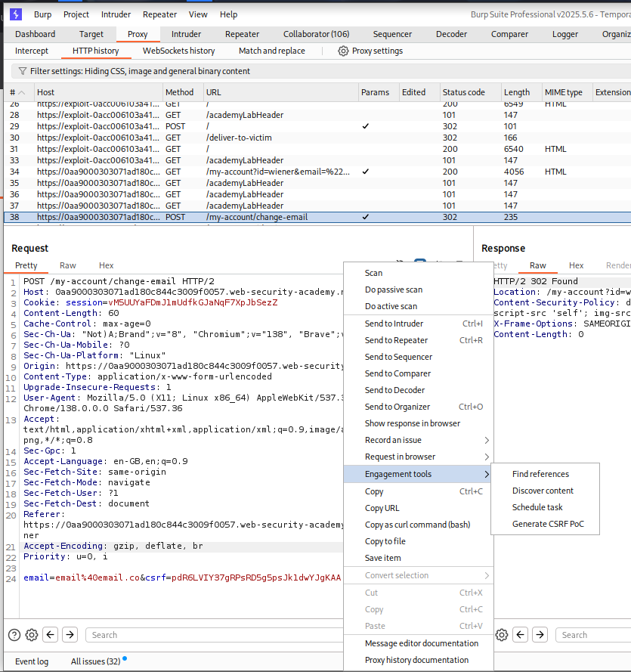The height and width of the screenshot is (672, 631).
Task: Click the request panel Search field
Action: pyautogui.click(x=214, y=635)
